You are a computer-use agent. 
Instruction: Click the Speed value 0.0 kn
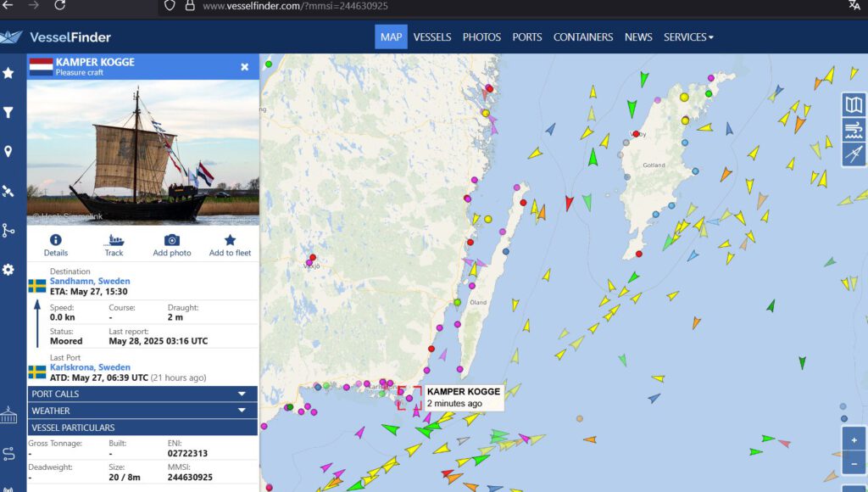click(x=63, y=317)
